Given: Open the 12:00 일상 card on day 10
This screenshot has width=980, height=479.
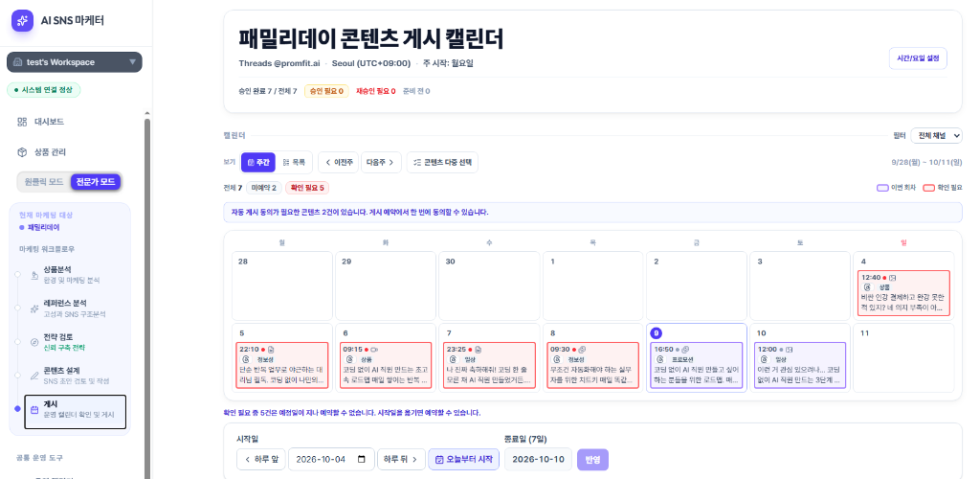Looking at the screenshot, I should pos(800,365).
